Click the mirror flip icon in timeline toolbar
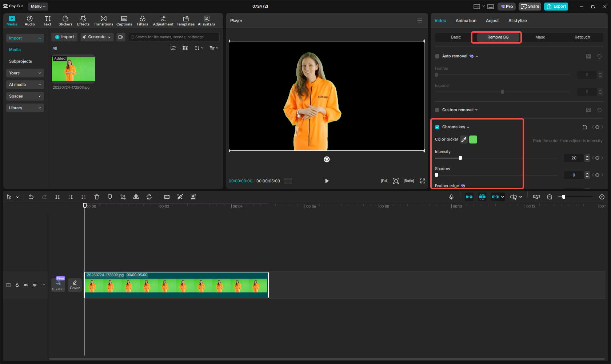Image resolution: width=611 pixels, height=364 pixels. [136, 197]
